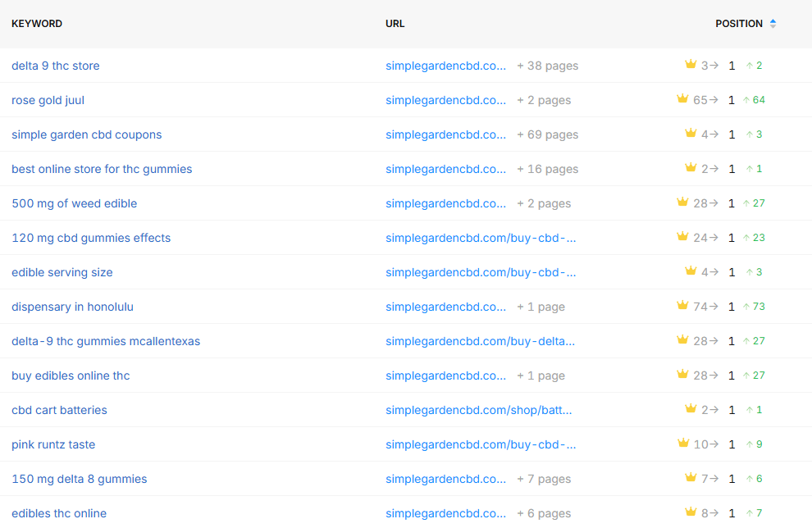Expand '+ 1 page' for dispensary in honolulu
The image size is (812, 528).
coord(541,307)
